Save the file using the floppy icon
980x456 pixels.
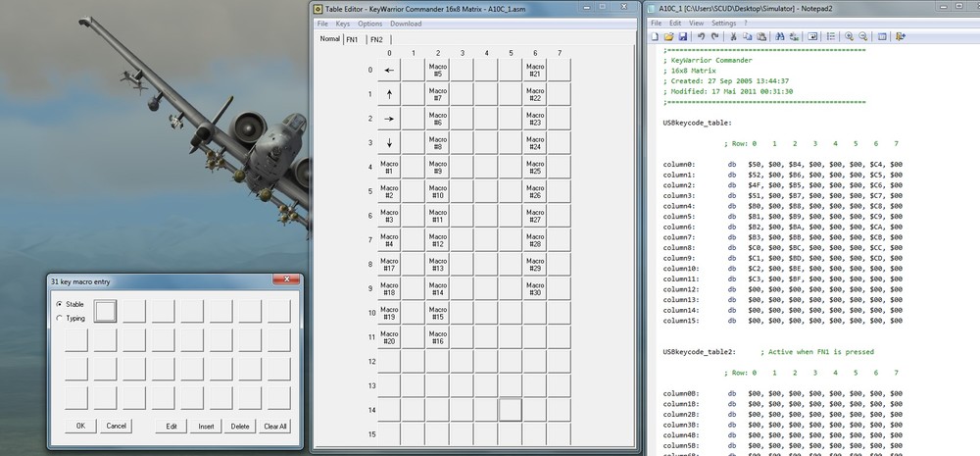coord(682,36)
